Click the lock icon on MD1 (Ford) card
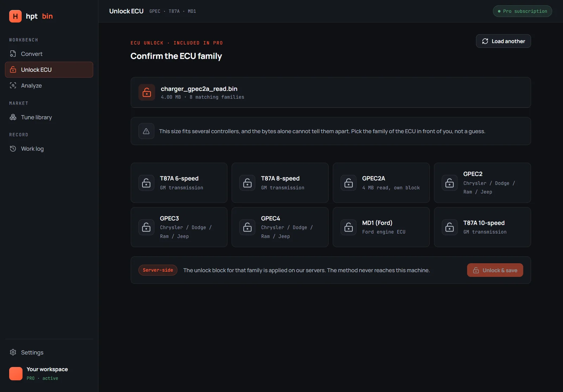This screenshot has height=392, width=563. pyautogui.click(x=349, y=227)
